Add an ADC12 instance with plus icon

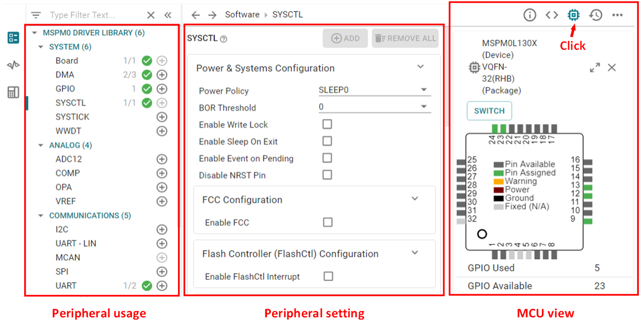pos(162,159)
